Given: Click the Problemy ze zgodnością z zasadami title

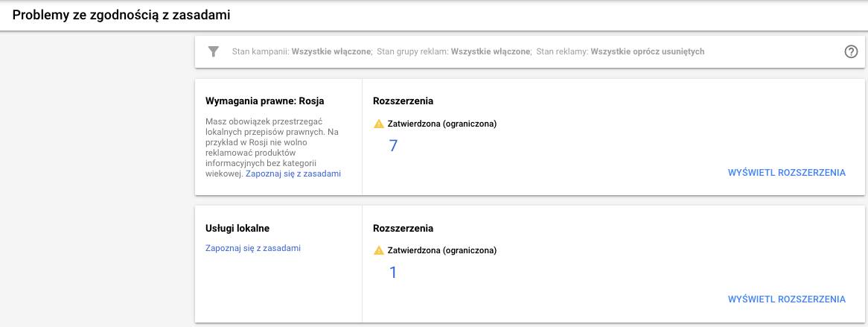Looking at the screenshot, I should [x=121, y=16].
